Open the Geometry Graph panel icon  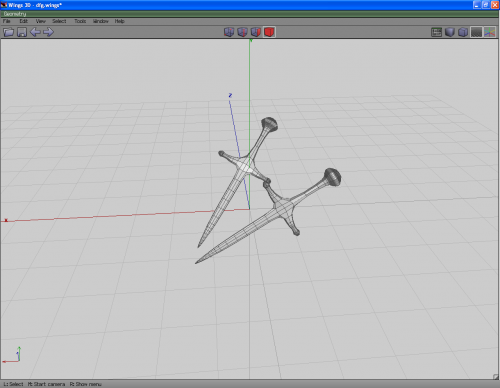436,32
